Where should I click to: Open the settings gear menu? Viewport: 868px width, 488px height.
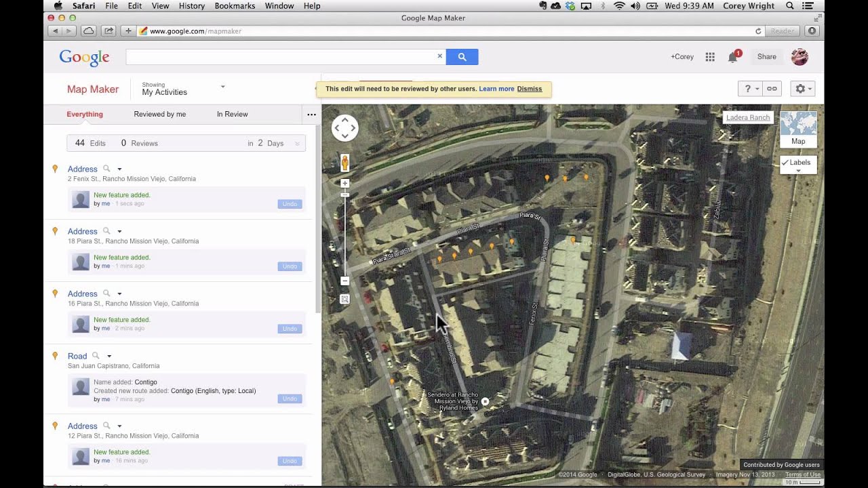[803, 89]
